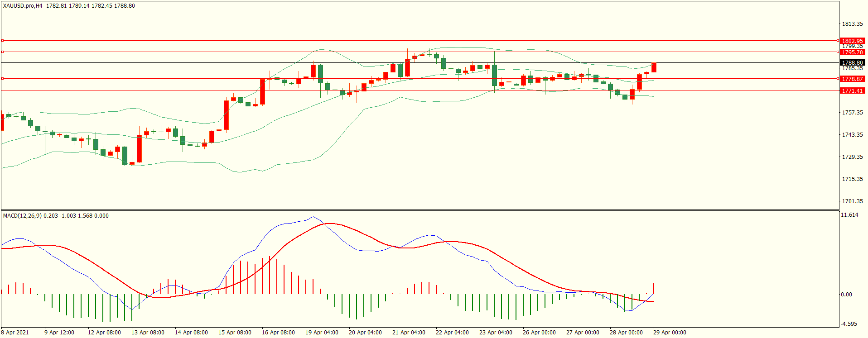This screenshot has height=338, width=868.
Task: Click the MACD(12,26,9) indicator label
Action: click(x=22, y=216)
